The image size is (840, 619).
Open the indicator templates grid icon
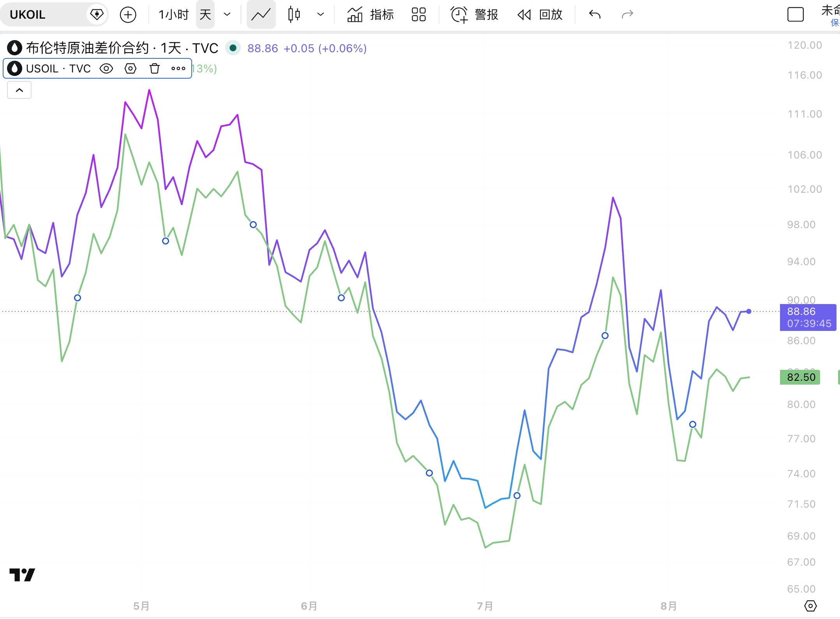(419, 15)
